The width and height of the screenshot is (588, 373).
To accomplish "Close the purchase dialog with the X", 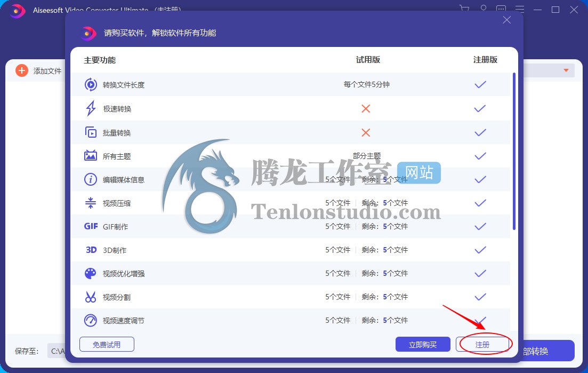I will [x=506, y=20].
